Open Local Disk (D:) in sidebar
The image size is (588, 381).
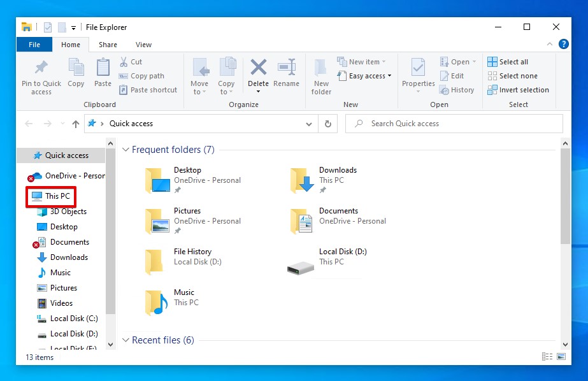67,334
